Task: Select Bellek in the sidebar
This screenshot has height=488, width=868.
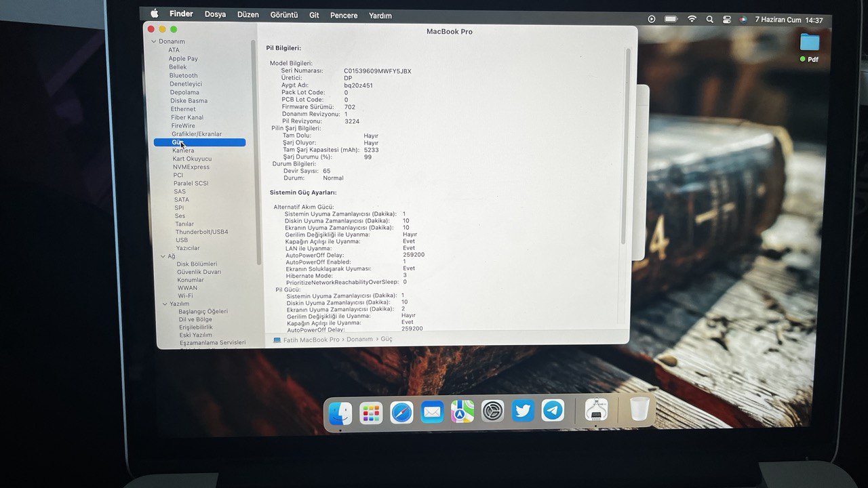Action: click(x=178, y=67)
